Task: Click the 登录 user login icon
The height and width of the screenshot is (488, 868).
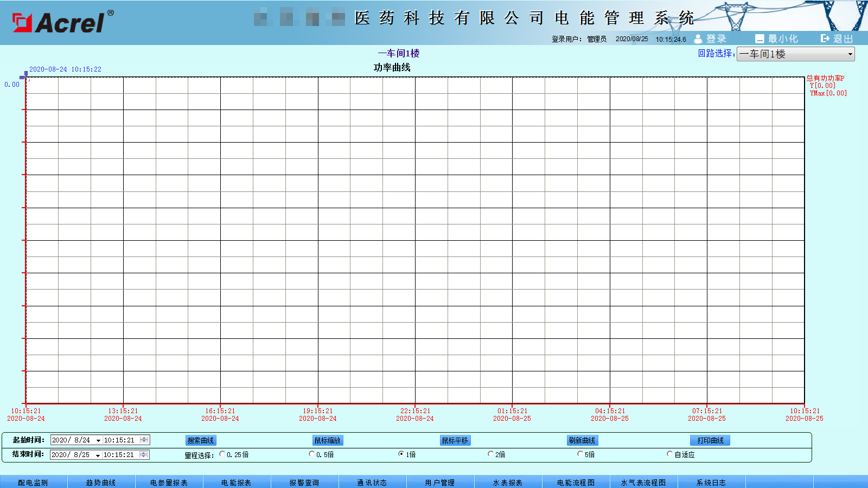Action: coord(698,38)
